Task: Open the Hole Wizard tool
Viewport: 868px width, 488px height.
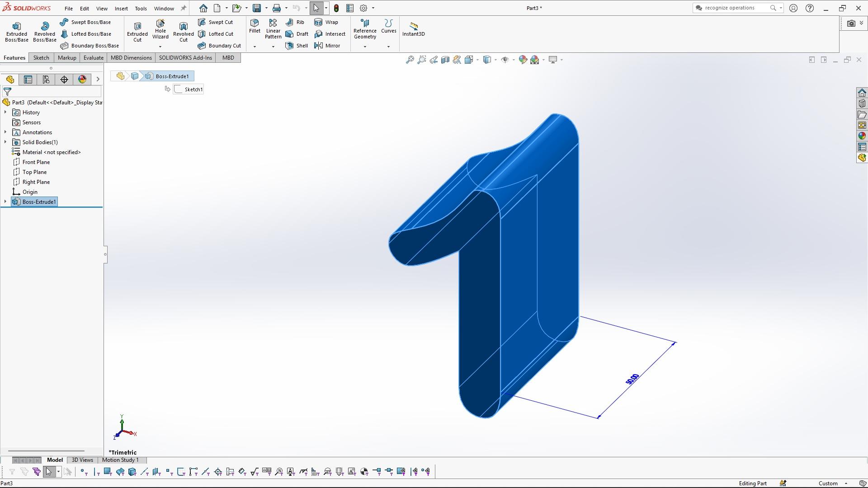Action: (x=160, y=29)
